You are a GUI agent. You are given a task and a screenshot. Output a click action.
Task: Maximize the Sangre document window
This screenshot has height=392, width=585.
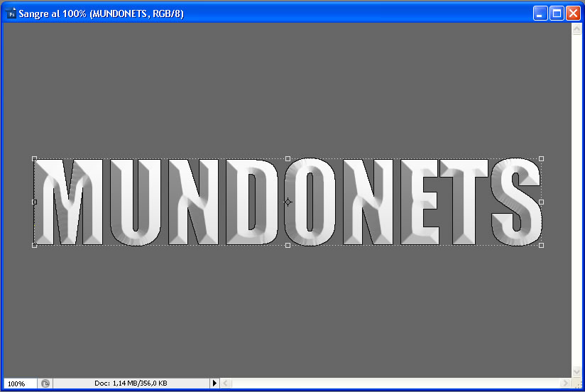coord(557,13)
